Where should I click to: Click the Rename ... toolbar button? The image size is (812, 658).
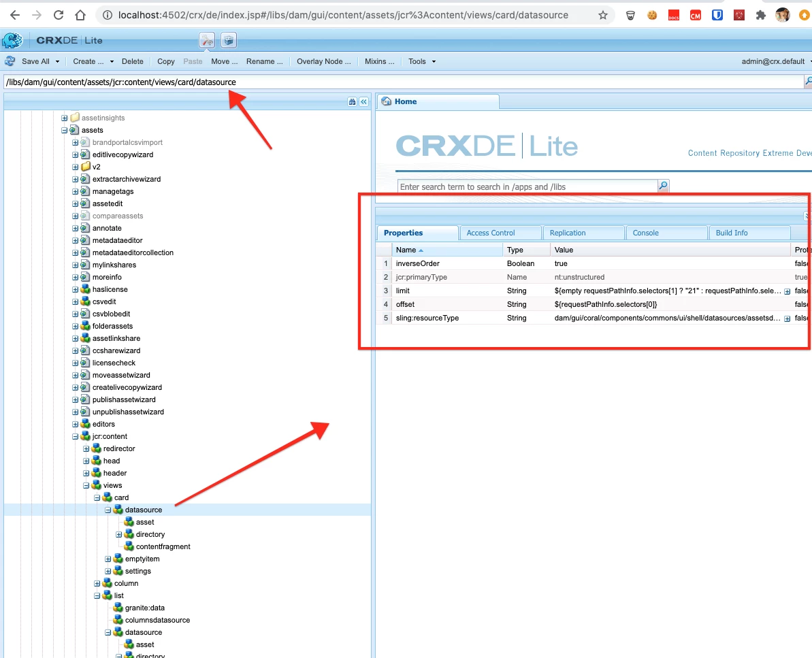point(265,61)
